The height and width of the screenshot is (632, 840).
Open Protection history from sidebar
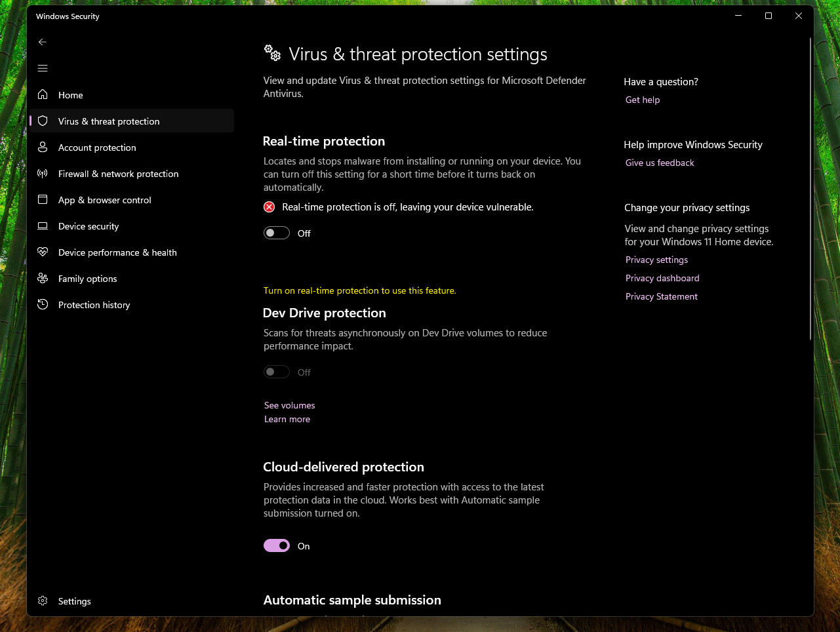tap(94, 305)
